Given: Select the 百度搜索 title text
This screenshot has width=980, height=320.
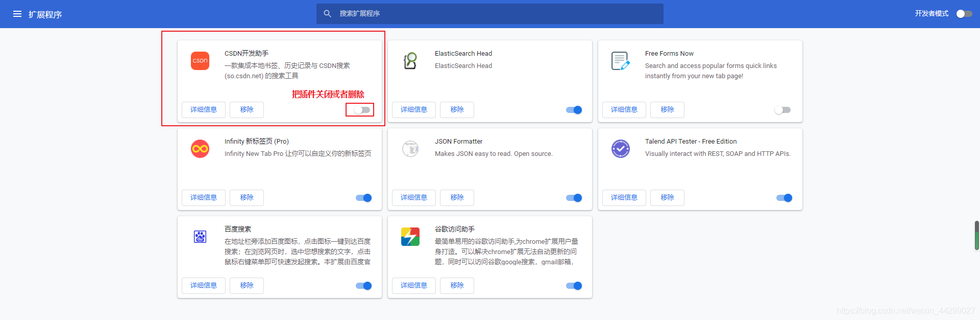Looking at the screenshot, I should click(x=238, y=230).
